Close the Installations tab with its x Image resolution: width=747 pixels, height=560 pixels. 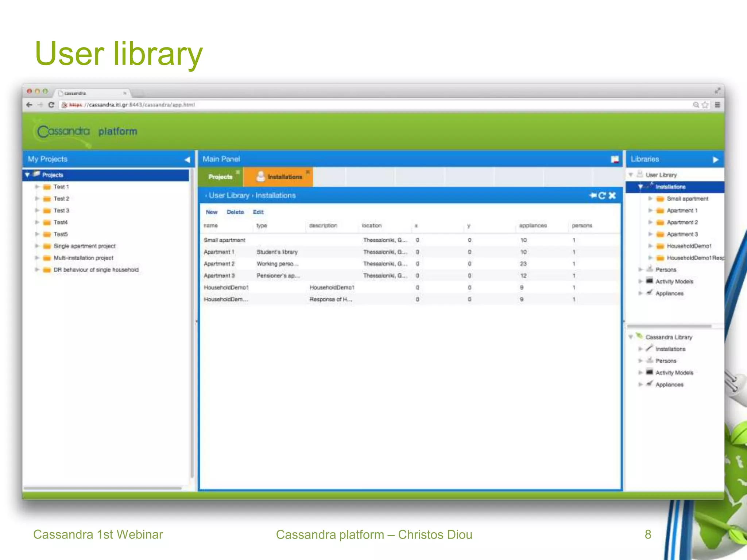pos(308,172)
